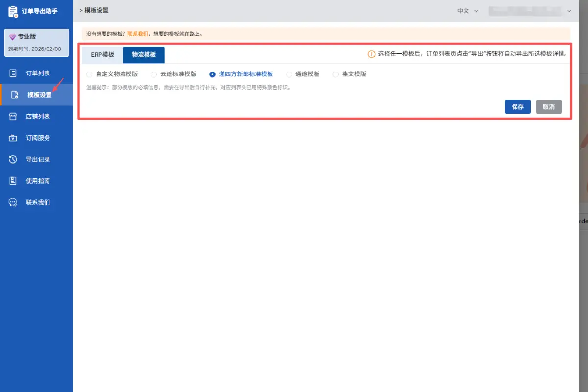This screenshot has height=392, width=588.
Task: Switch to the 物流模板 tab
Action: pyautogui.click(x=144, y=55)
